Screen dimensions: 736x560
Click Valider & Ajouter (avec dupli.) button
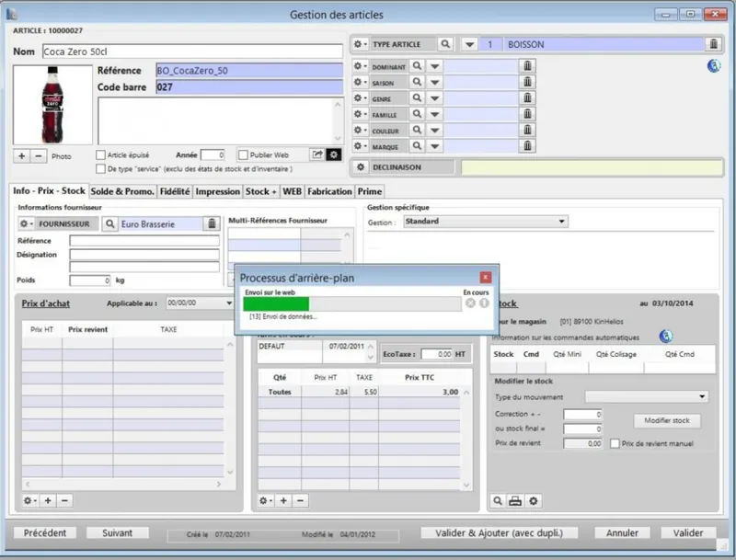tap(499, 532)
